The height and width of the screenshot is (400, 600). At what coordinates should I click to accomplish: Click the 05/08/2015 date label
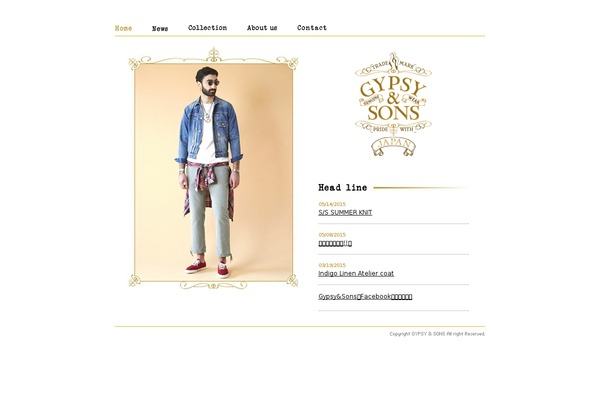(x=332, y=235)
